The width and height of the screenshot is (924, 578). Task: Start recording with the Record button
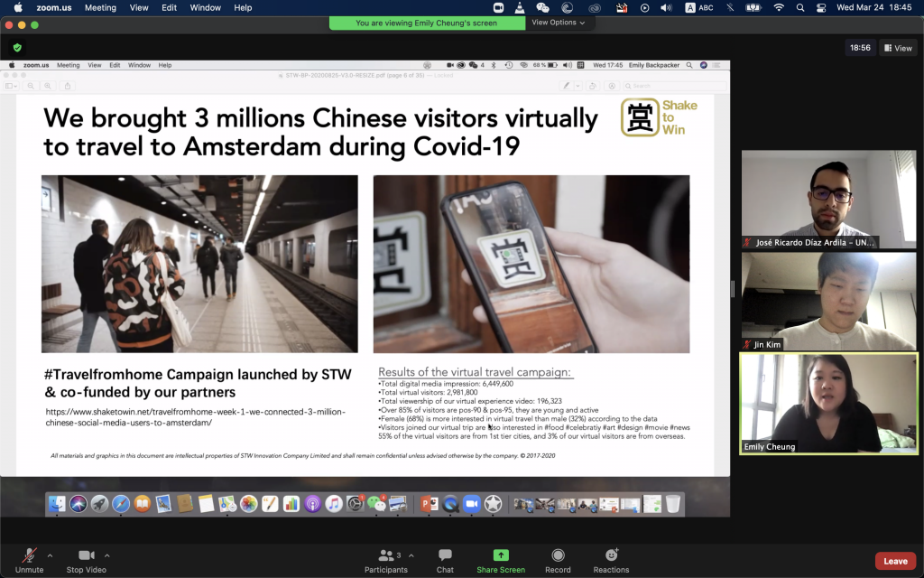558,561
